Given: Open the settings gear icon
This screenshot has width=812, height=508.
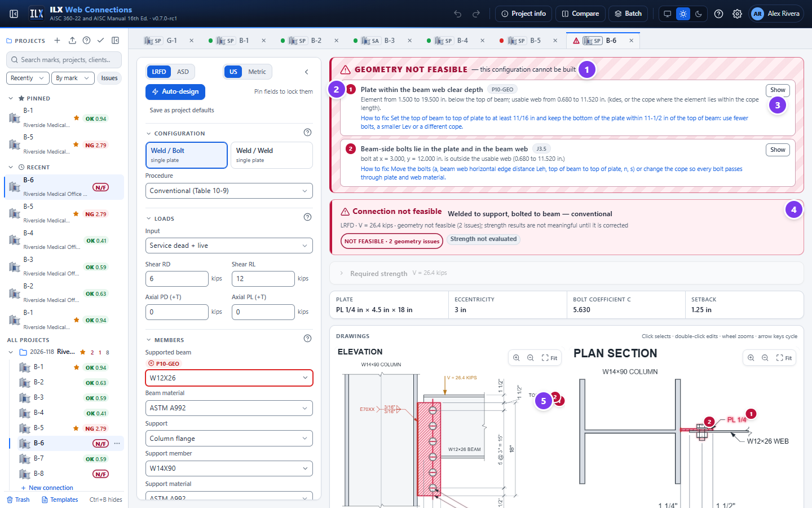Looking at the screenshot, I should (737, 14).
